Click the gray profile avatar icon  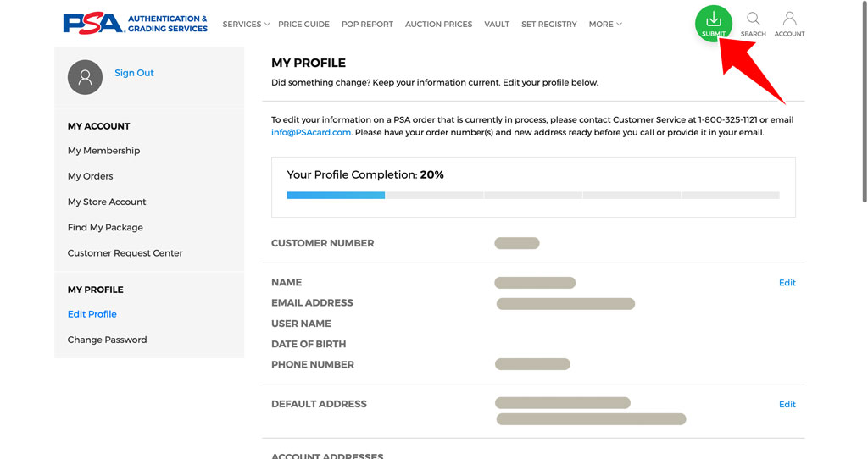coord(85,77)
